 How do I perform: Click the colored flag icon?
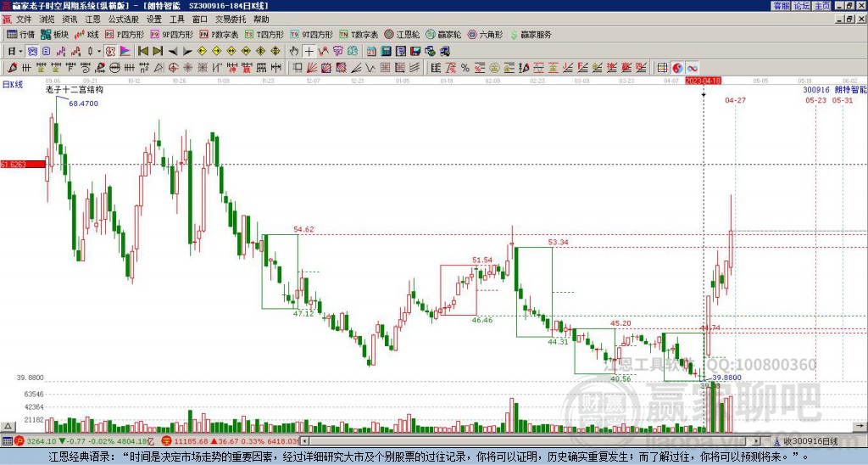(x=125, y=51)
